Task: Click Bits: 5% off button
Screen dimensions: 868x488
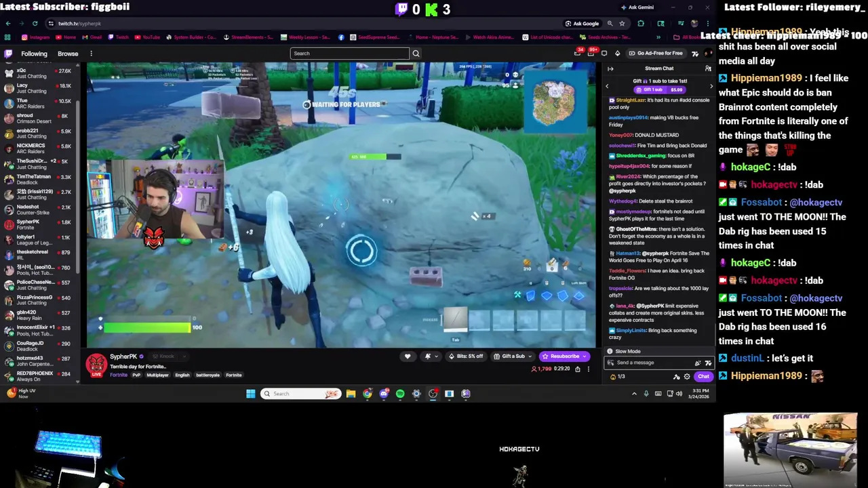Action: (466, 357)
